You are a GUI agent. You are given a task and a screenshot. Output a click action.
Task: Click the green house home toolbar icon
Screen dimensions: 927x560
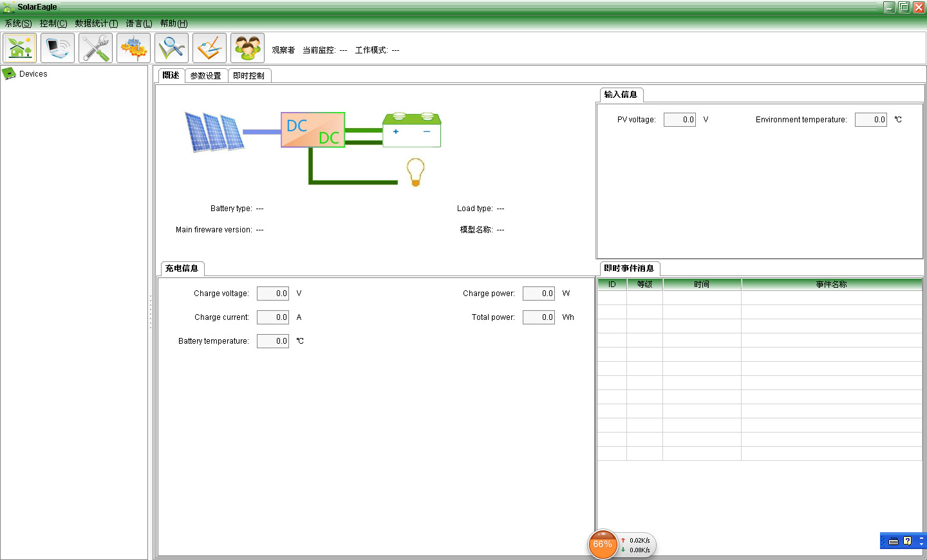click(20, 48)
